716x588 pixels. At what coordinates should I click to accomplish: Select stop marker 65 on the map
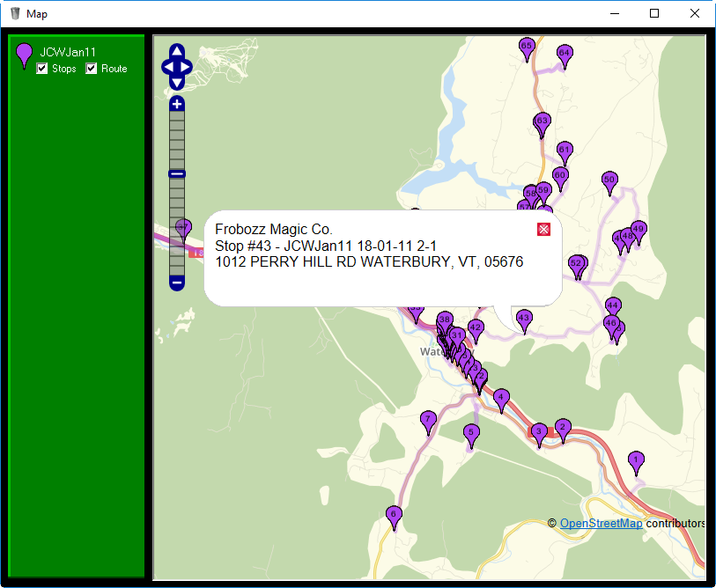(x=527, y=46)
